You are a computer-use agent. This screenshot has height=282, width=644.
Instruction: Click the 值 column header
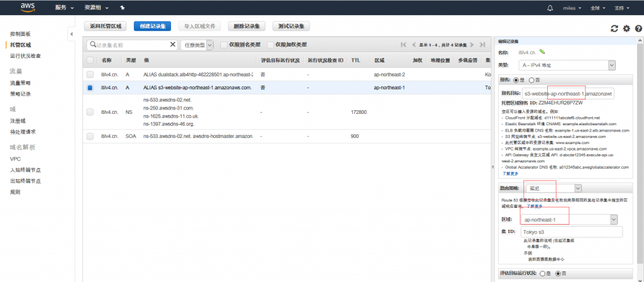tap(146, 60)
